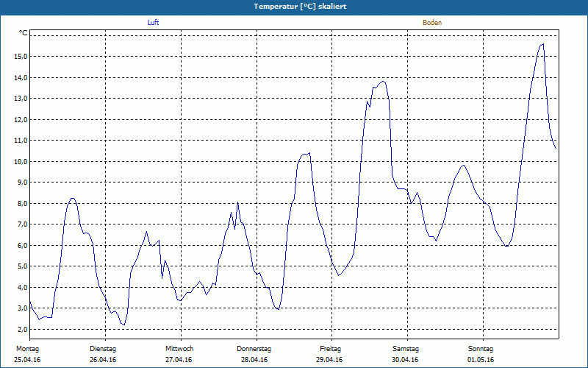Image resolution: width=588 pixels, height=368 pixels.
Task: Click the Luft legend label
Action: [x=153, y=23]
